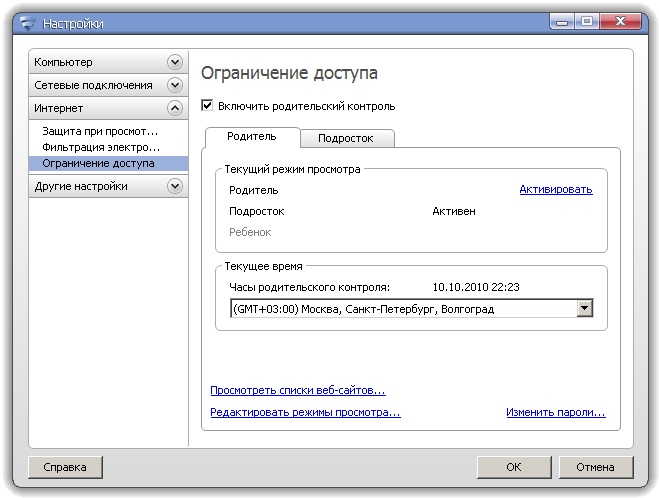Expand the Сетевые подключения section chevron
This screenshot has width=659, height=498.
175,85
